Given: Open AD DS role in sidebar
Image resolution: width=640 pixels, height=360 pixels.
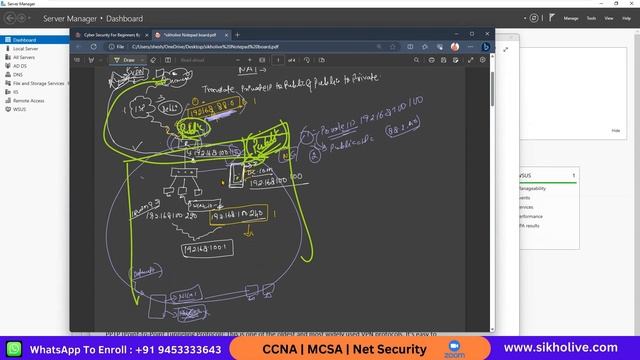Looking at the screenshot, I should [x=20, y=66].
